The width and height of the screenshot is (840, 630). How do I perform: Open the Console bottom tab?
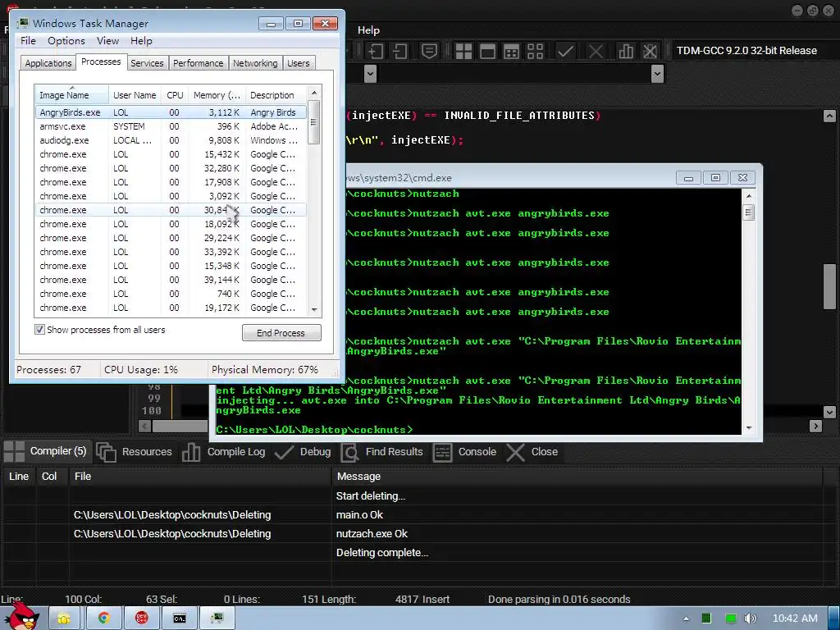pos(464,452)
